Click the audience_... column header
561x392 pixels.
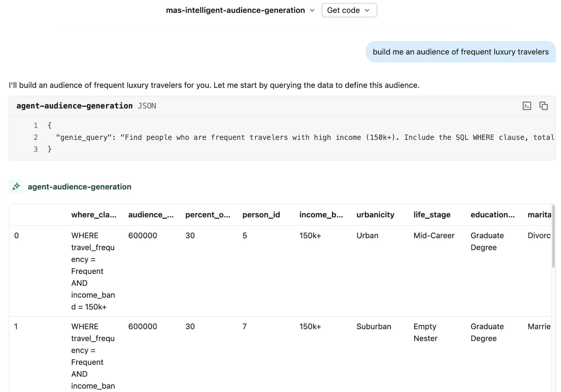coord(151,215)
